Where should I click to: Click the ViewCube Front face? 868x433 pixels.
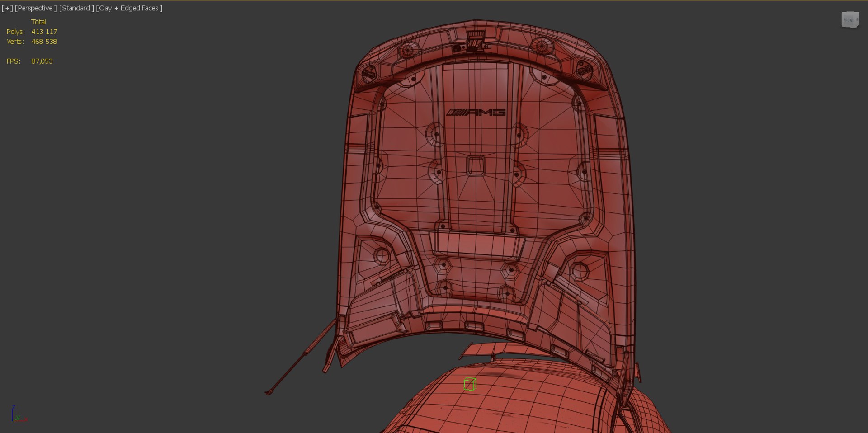click(849, 20)
